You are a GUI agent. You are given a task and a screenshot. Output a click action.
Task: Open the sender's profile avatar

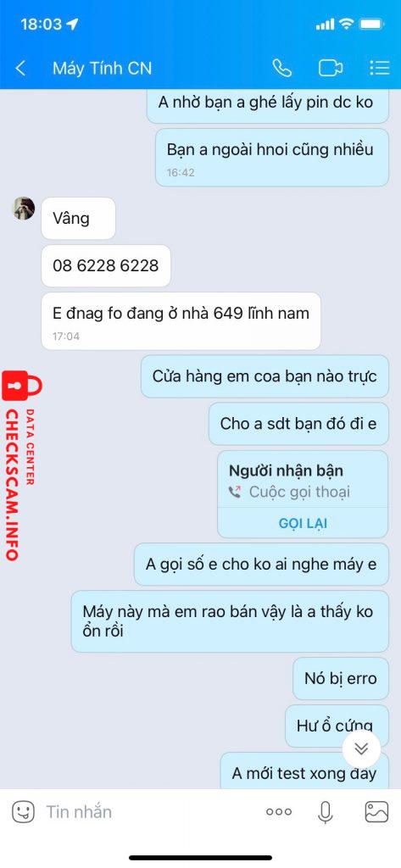click(x=24, y=209)
